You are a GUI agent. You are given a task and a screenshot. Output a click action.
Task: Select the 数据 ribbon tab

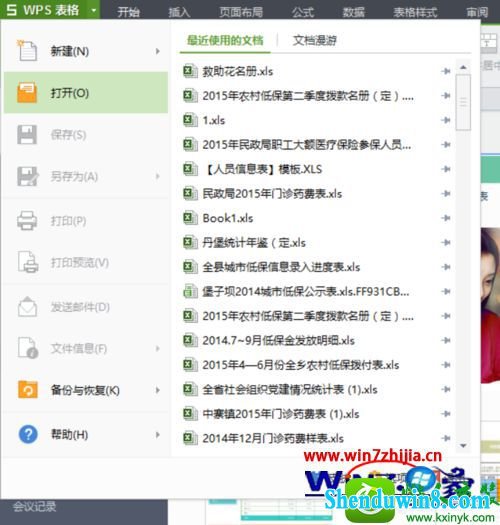[354, 12]
